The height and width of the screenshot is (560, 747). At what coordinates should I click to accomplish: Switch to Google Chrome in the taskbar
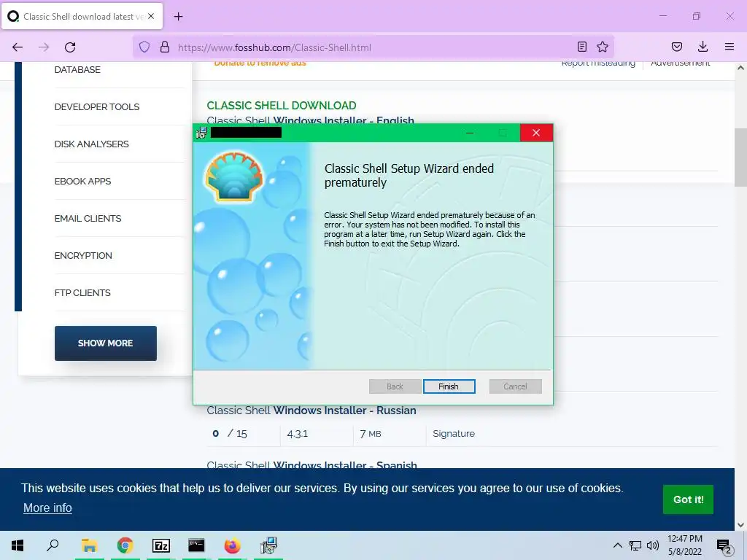[125, 545]
